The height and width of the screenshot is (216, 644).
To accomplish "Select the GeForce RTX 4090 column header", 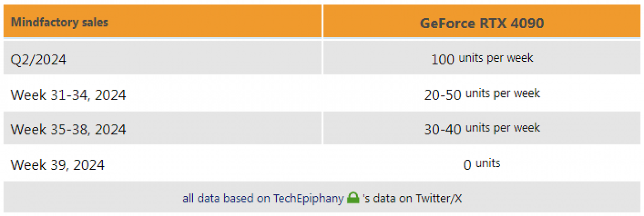I will point(482,21).
